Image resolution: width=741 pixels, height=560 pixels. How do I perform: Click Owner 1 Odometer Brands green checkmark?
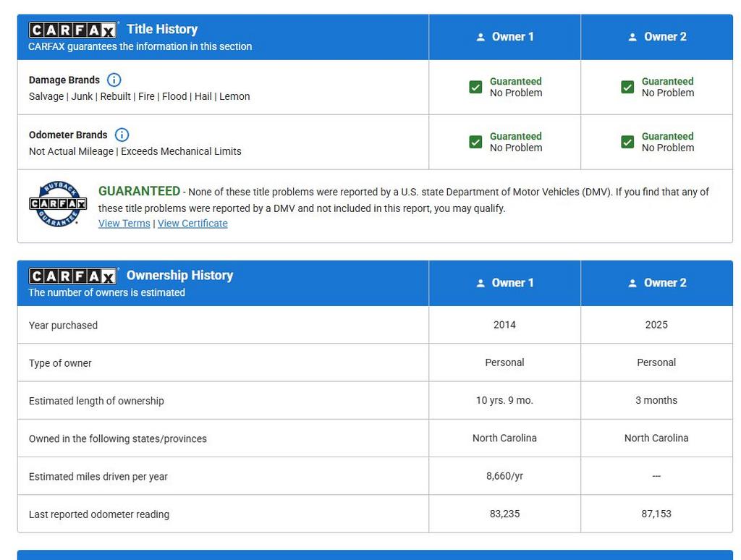point(475,142)
